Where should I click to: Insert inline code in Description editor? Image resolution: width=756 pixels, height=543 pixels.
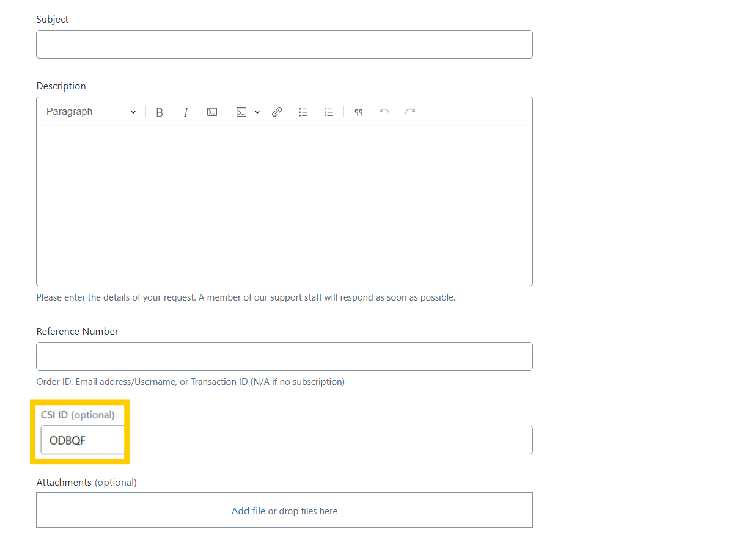click(x=212, y=112)
